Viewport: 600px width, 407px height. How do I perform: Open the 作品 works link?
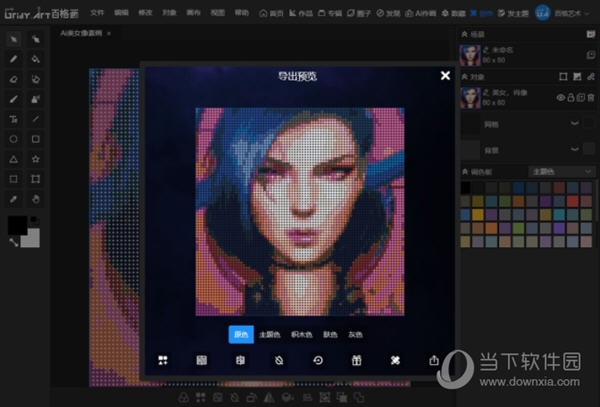[x=301, y=13]
